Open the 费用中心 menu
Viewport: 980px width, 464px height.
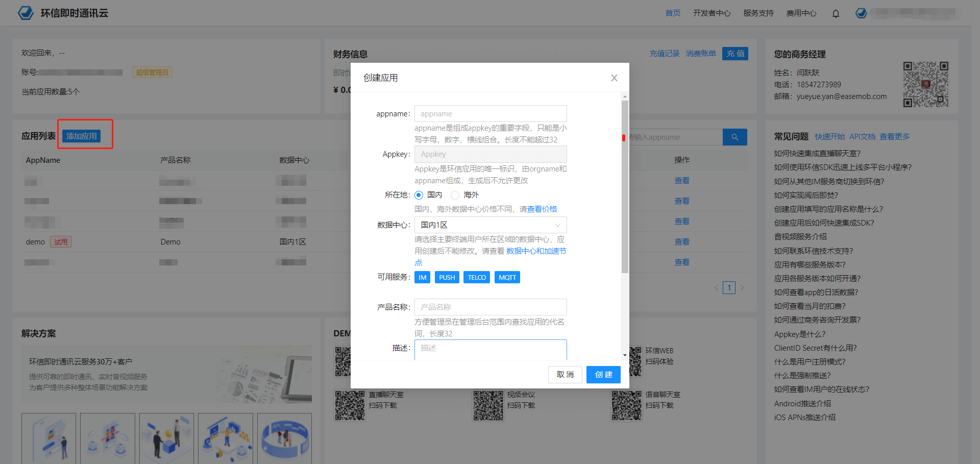point(801,13)
